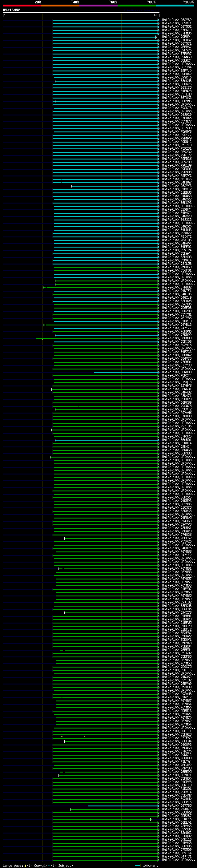Select hit label UniRef100_A7TE69
Viewport: 197px width, 868px height.
pos(177,738)
